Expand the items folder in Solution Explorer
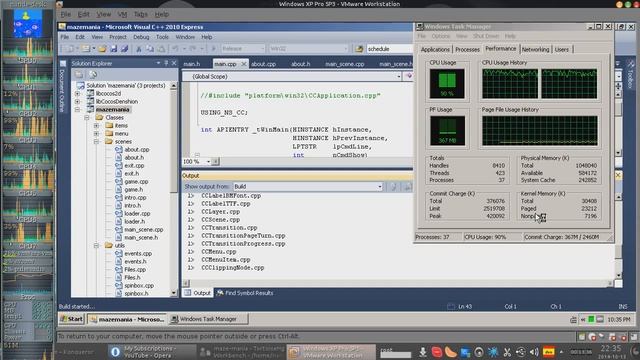 pyautogui.click(x=96, y=125)
